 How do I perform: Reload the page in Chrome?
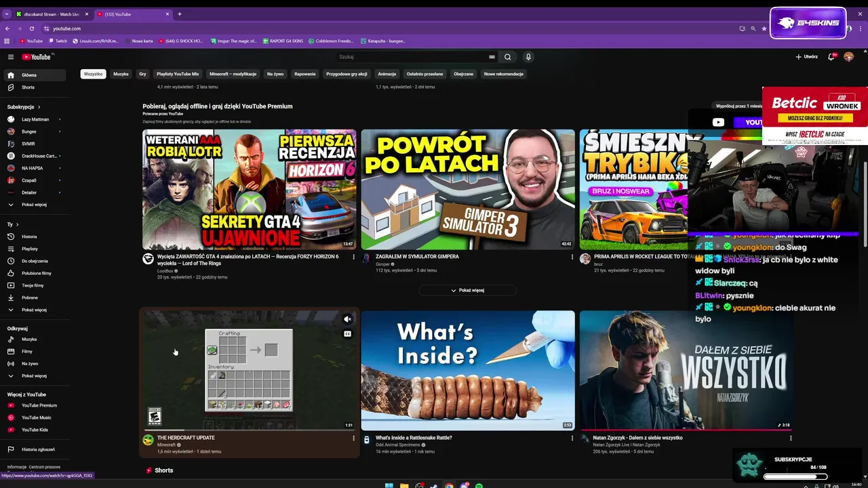pyautogui.click(x=32, y=28)
